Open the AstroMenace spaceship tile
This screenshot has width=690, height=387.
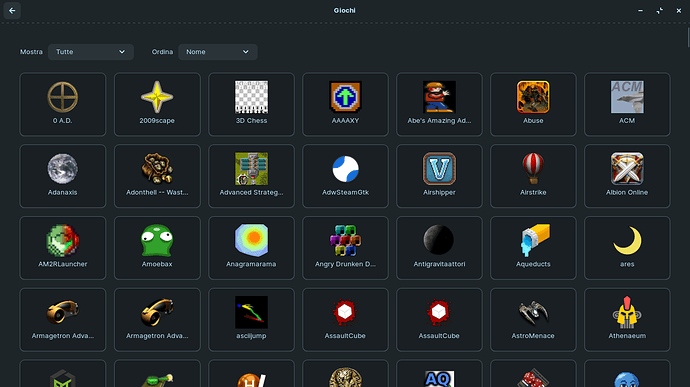pyautogui.click(x=533, y=320)
